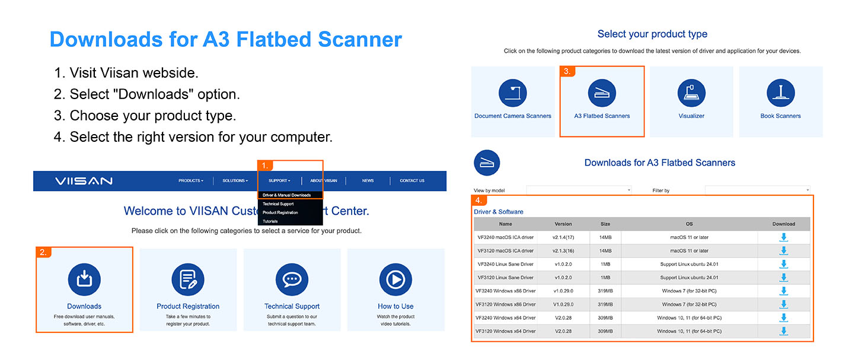The width and height of the screenshot is (868, 356).
Task: Download VF3240 Windows x64 Driver
Action: coord(784,318)
